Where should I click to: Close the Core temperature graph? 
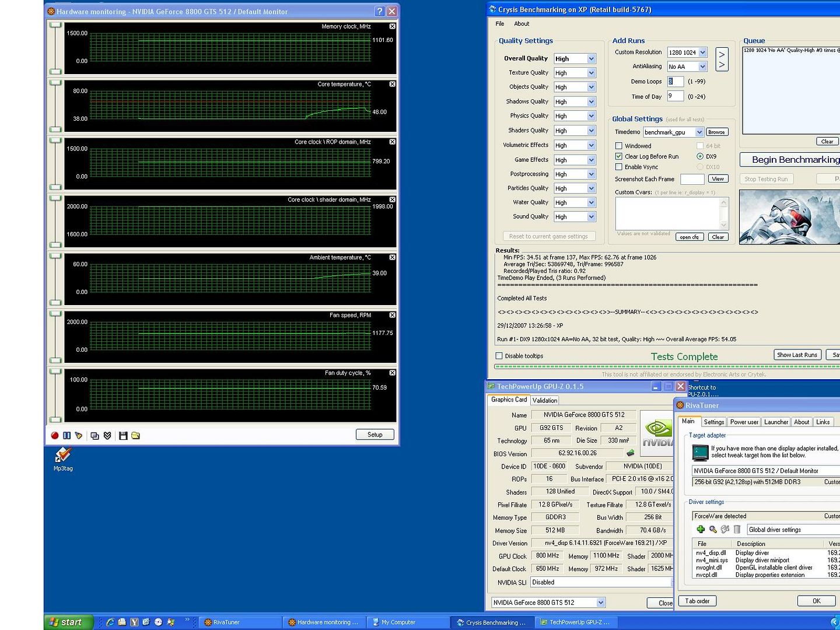tap(392, 84)
